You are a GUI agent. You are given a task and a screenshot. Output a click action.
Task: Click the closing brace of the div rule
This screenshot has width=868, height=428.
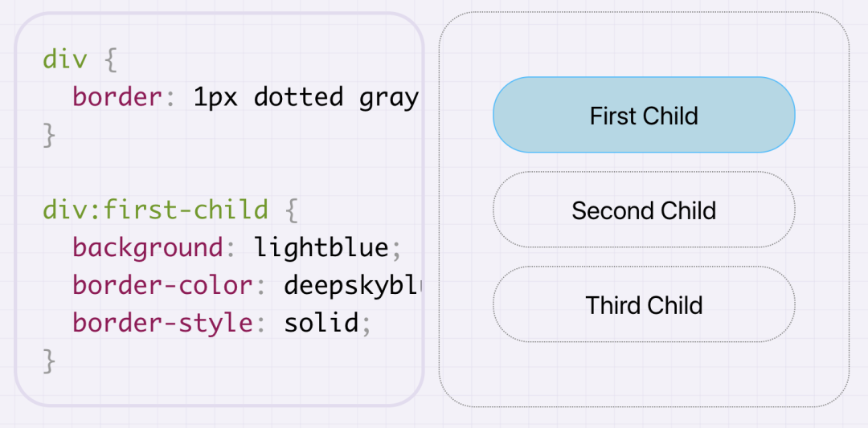click(x=49, y=135)
